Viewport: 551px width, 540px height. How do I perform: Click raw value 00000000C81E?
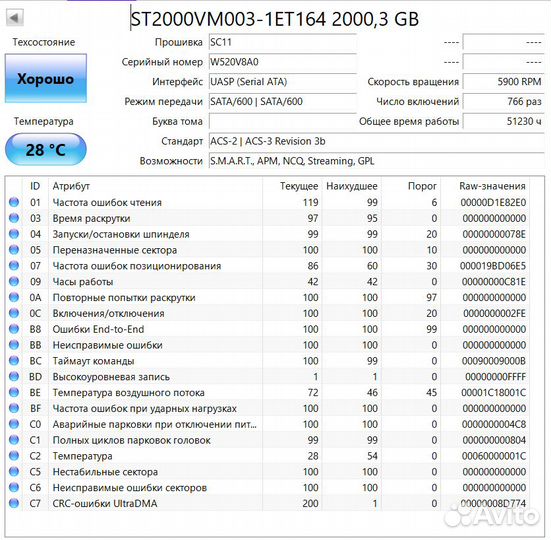pos(494,282)
